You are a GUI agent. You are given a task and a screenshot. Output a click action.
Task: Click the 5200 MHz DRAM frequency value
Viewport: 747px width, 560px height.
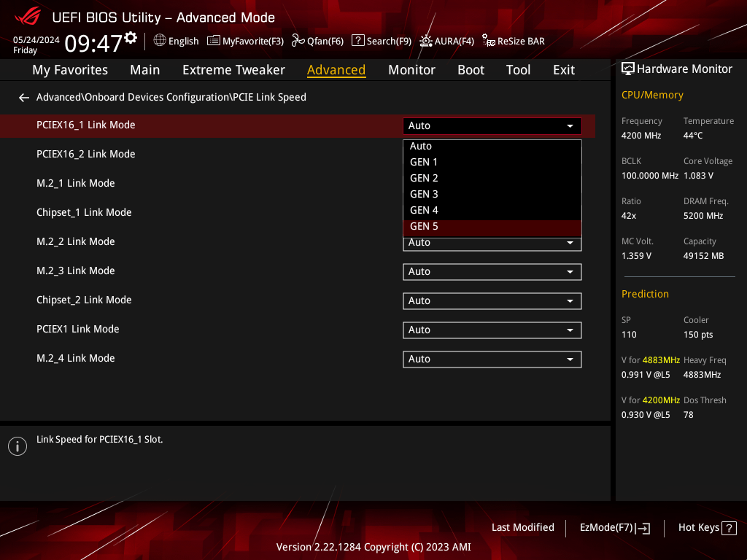[x=703, y=216]
